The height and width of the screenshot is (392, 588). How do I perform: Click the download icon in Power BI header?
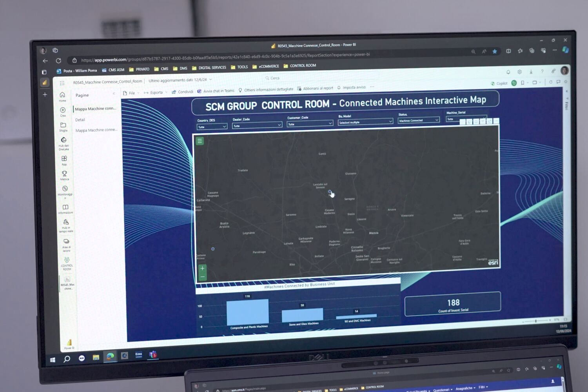click(531, 72)
